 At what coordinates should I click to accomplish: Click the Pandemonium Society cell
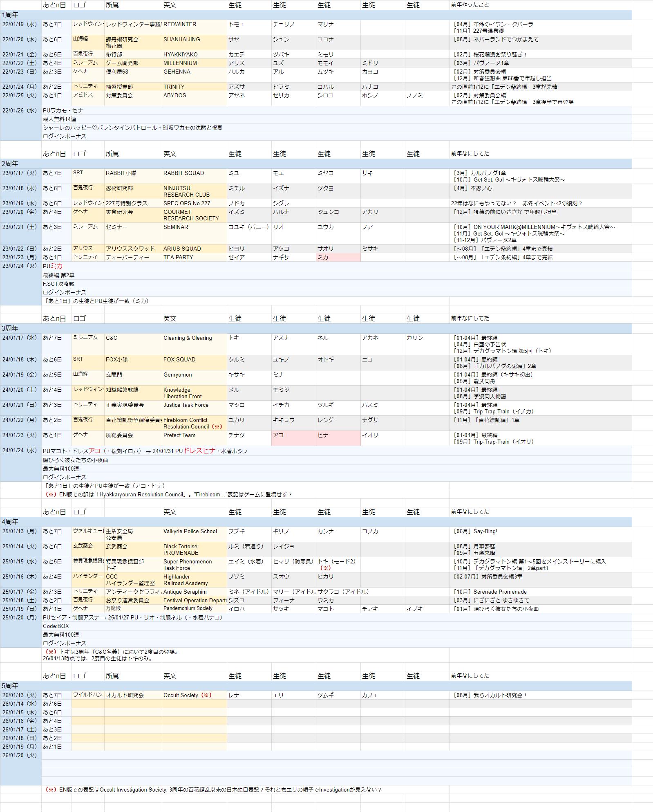click(194, 608)
